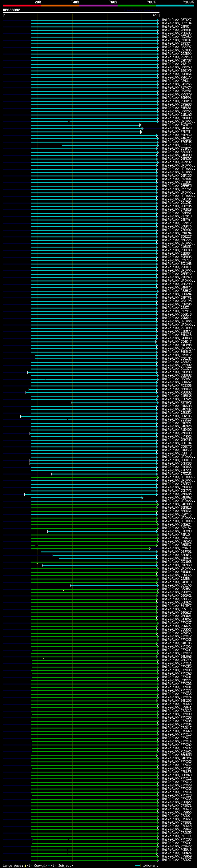Click hit label UniRef100_P17918
197x868 pixels.
[x=176, y=216]
